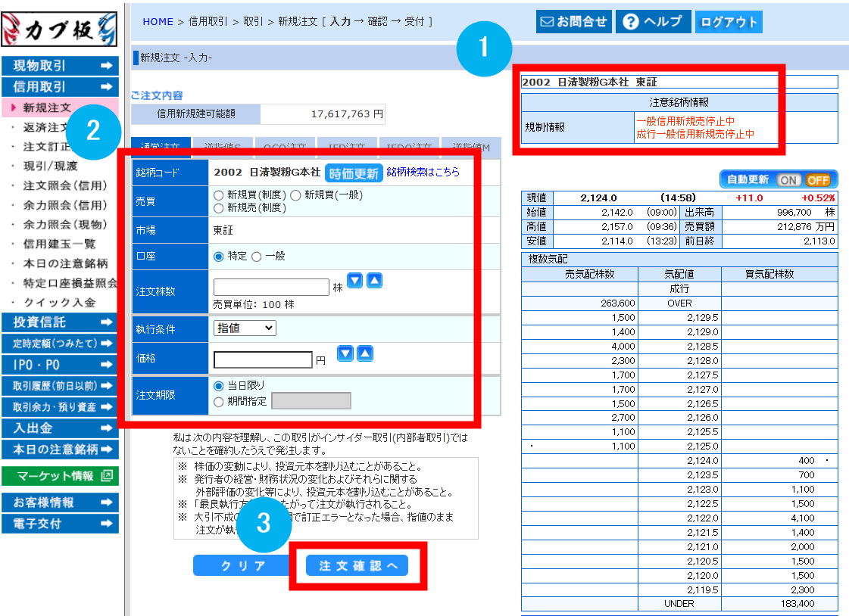Open マーケット情報 external link
This screenshot has height=616, width=849.
click(x=59, y=476)
